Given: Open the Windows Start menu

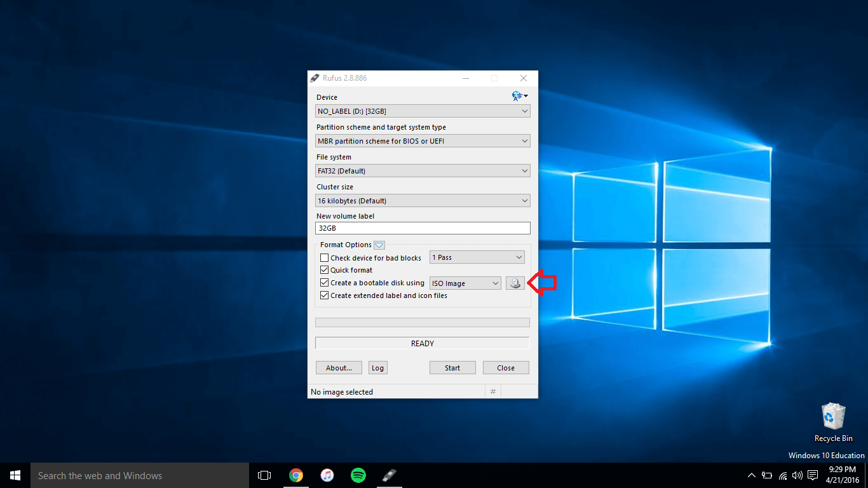Looking at the screenshot, I should click(x=15, y=475).
